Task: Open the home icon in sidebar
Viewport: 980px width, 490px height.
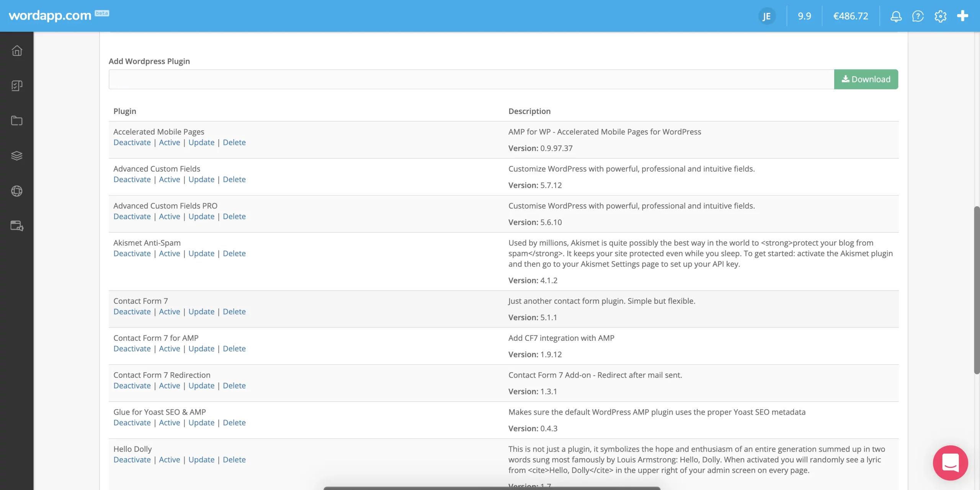Action: point(17,50)
